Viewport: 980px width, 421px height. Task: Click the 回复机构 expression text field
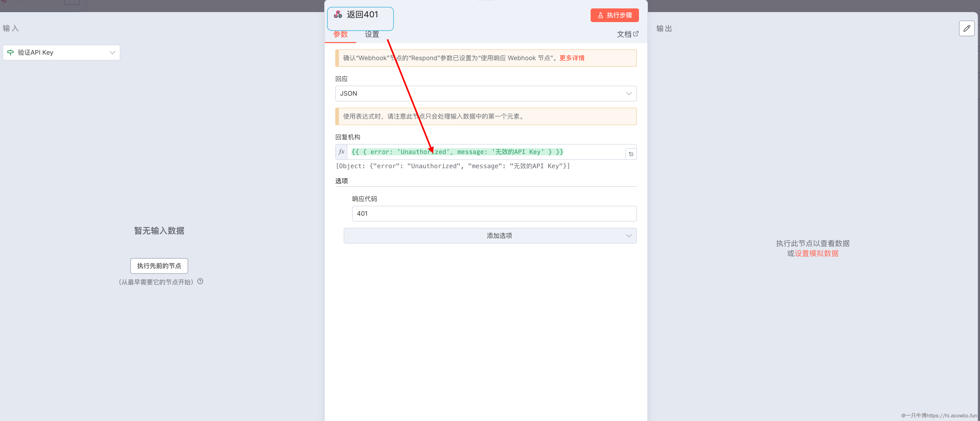click(457, 152)
